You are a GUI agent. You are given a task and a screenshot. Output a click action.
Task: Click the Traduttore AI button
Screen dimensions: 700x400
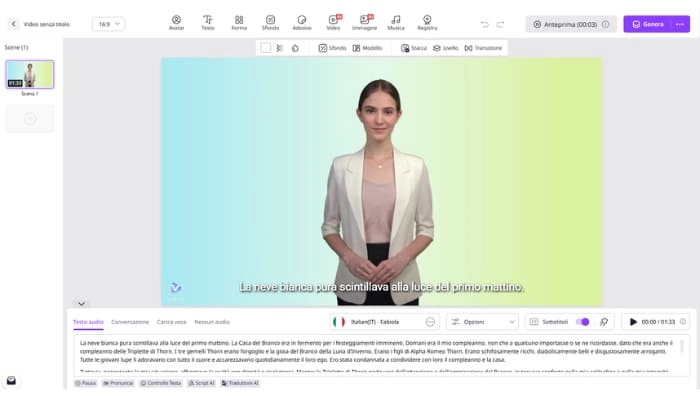(240, 383)
